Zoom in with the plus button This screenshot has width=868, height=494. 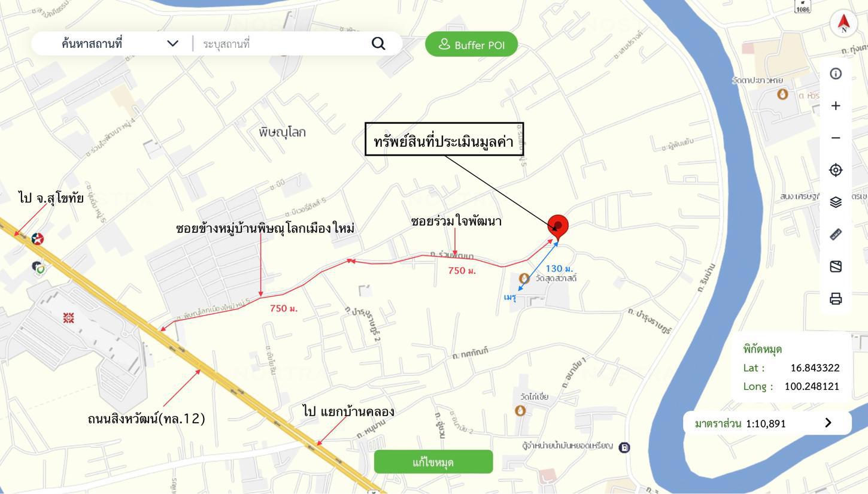tap(836, 106)
